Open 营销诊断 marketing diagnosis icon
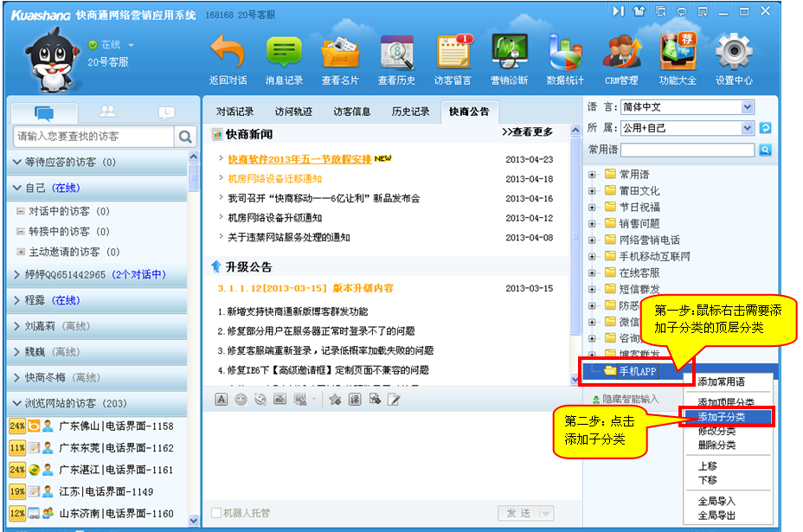803x532 pixels. [510, 54]
